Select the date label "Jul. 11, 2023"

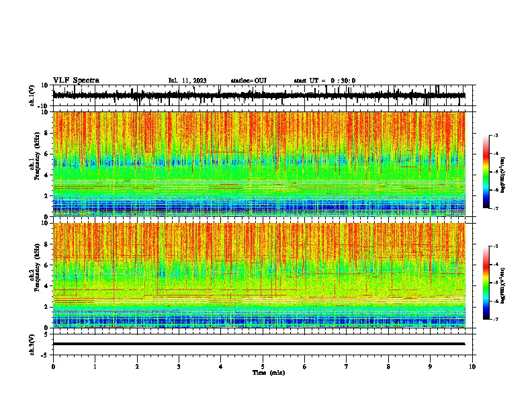click(187, 81)
